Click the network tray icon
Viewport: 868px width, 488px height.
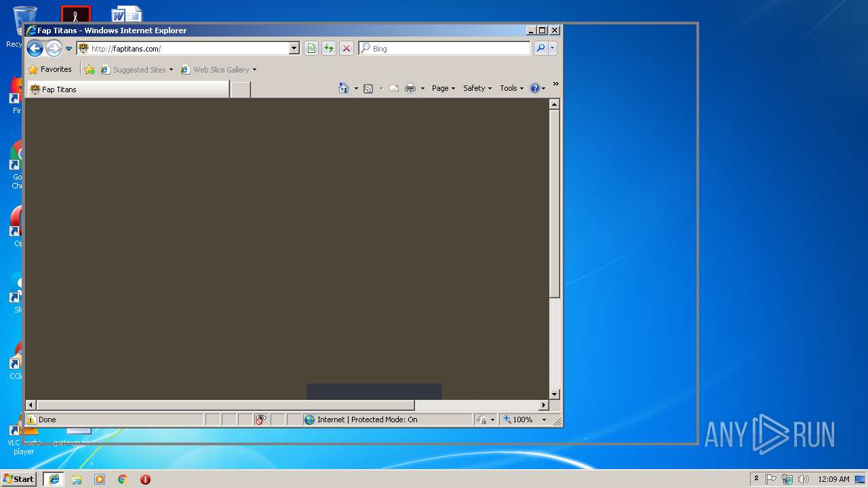click(x=787, y=479)
